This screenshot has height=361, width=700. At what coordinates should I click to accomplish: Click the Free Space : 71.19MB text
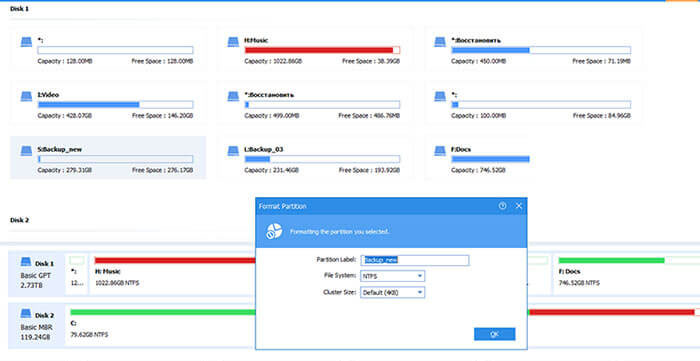tap(601, 61)
